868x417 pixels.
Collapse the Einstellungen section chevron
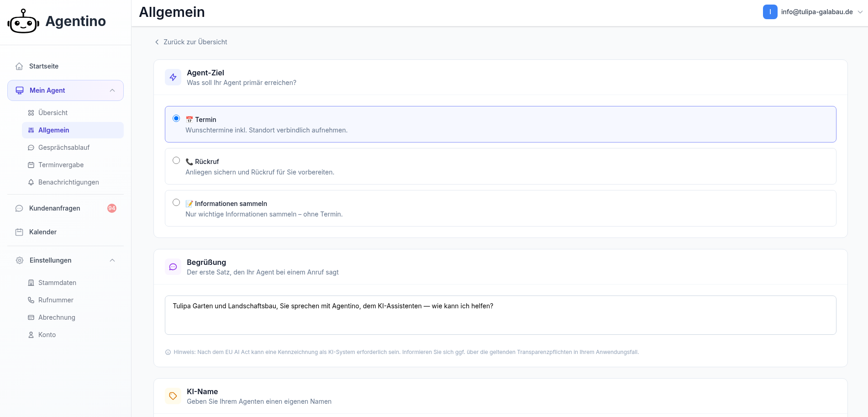(x=112, y=260)
